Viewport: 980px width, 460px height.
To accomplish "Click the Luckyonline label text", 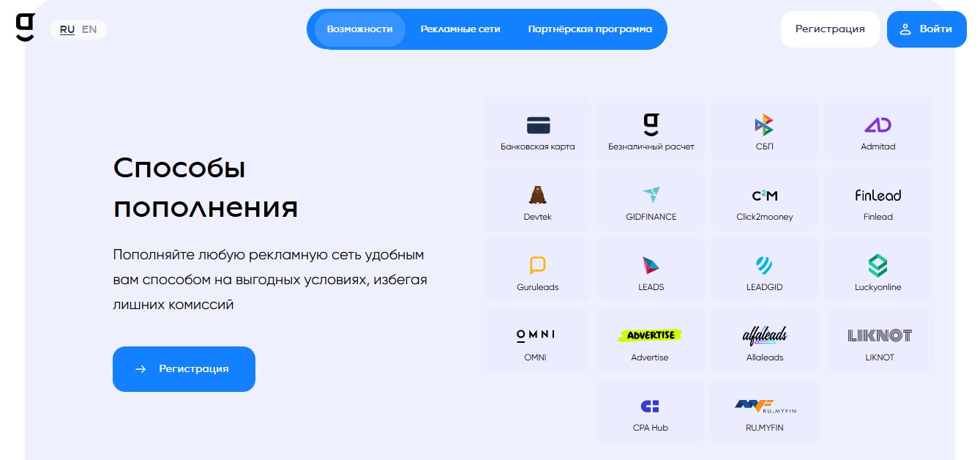I will click(x=878, y=287).
